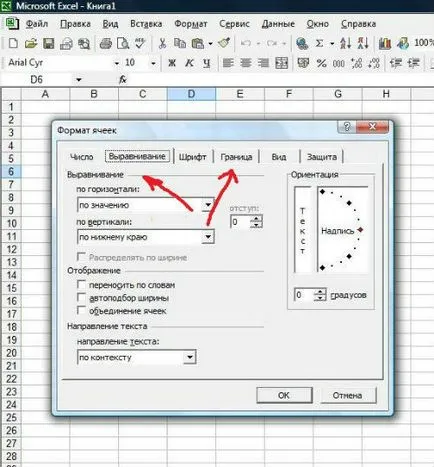Sort descending with the Z-A icon
The width and height of the screenshot is (434, 467).
click(363, 43)
